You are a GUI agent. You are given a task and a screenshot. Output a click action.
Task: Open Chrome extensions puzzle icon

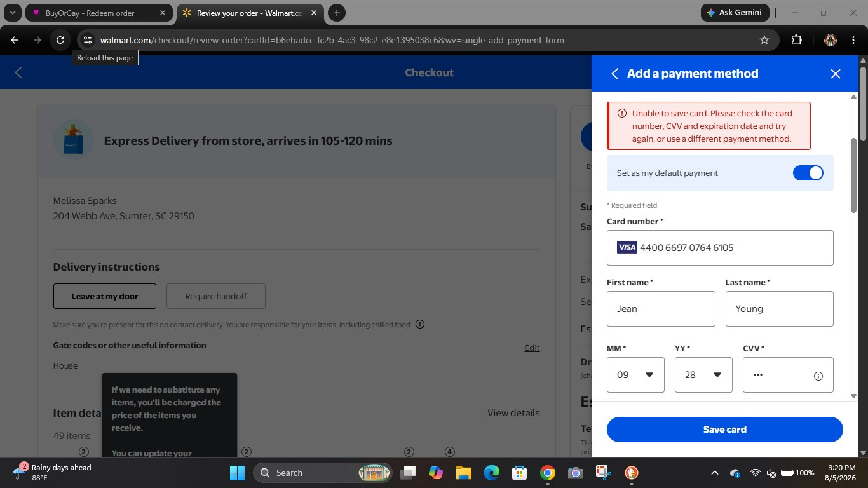796,40
